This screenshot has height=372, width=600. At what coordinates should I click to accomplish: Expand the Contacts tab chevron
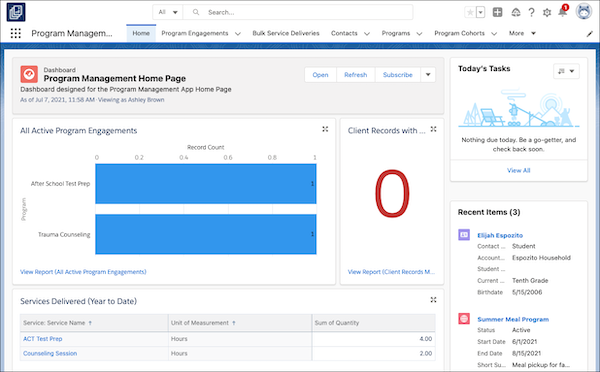tap(367, 34)
